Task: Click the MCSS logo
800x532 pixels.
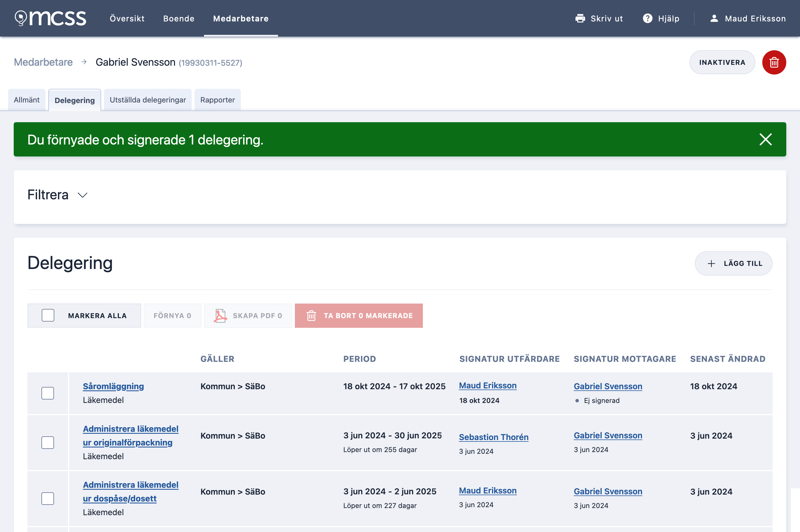Action: click(x=51, y=18)
